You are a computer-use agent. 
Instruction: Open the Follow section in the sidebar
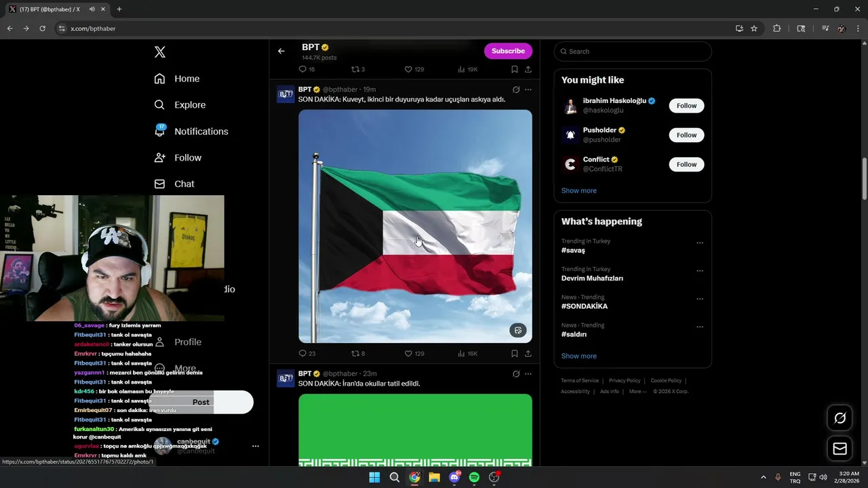click(x=178, y=157)
